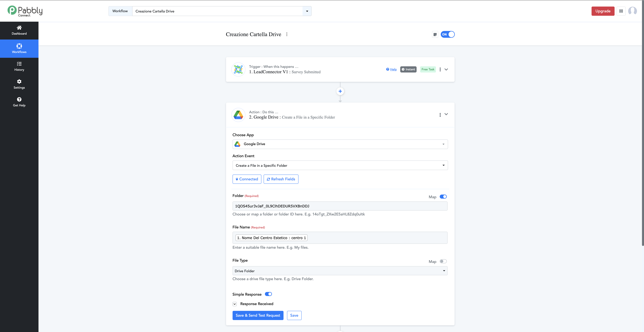The width and height of the screenshot is (644, 332).
Task: Click the Creazione Cartella Drive title
Action: point(253,34)
